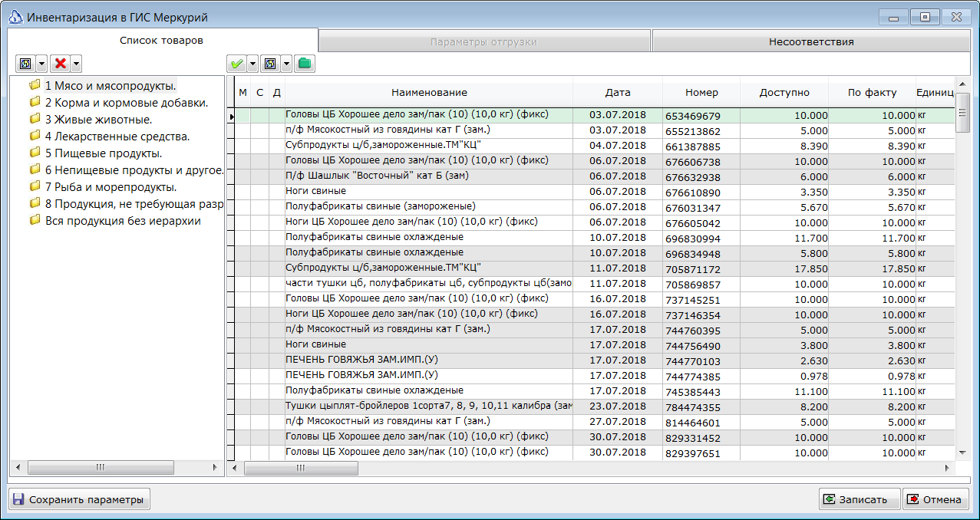Click the table's horizontal scrollbar thumb
Image resolution: width=980 pixels, height=520 pixels.
point(300,468)
